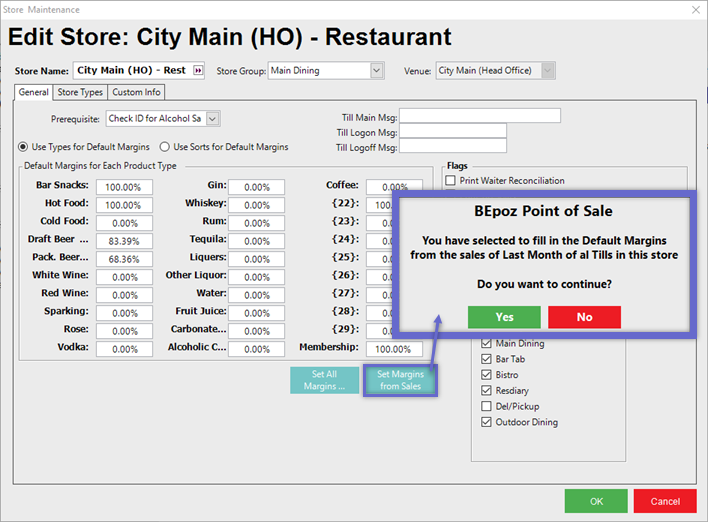
Task: Edit the Liquers margin field
Action: 256,259
